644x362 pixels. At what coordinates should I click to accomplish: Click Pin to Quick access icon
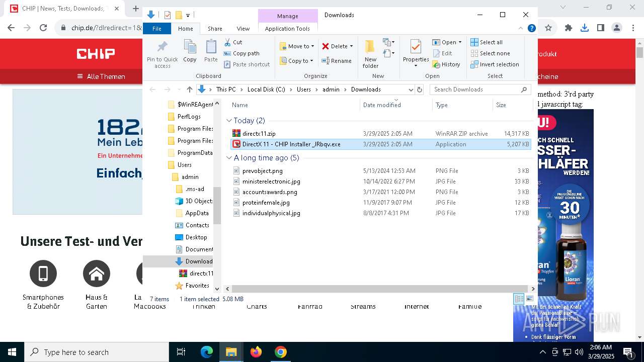162,54
